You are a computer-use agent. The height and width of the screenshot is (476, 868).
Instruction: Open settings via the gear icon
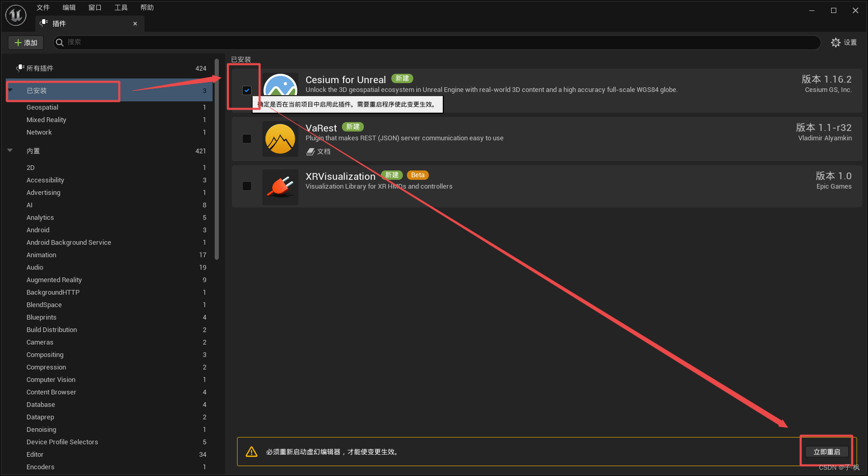click(x=836, y=43)
